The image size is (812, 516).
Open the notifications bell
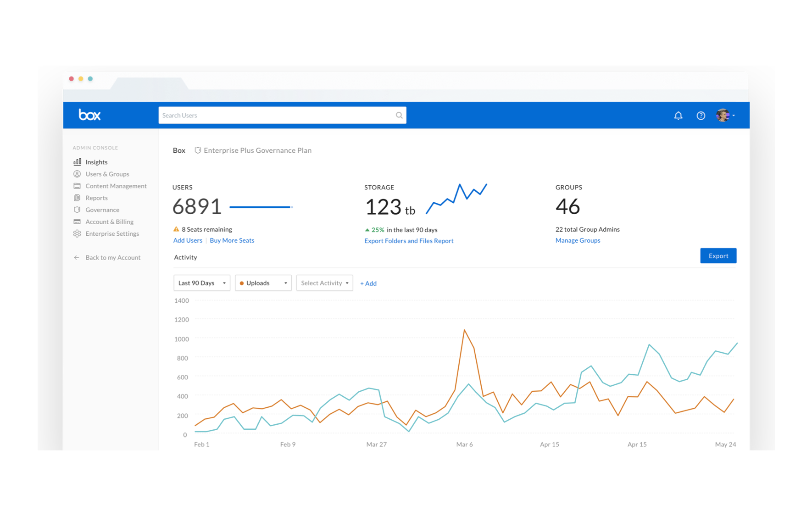(679, 115)
